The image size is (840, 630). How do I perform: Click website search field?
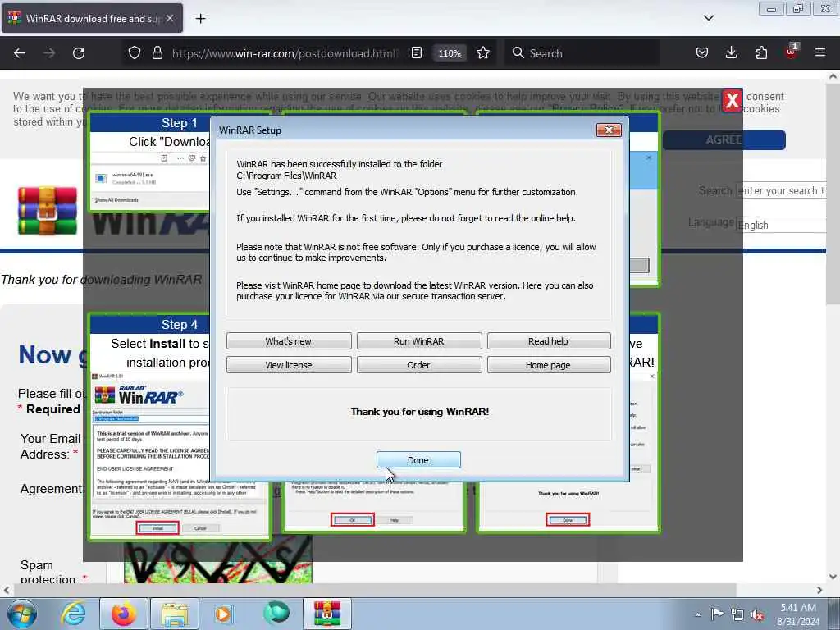click(782, 190)
